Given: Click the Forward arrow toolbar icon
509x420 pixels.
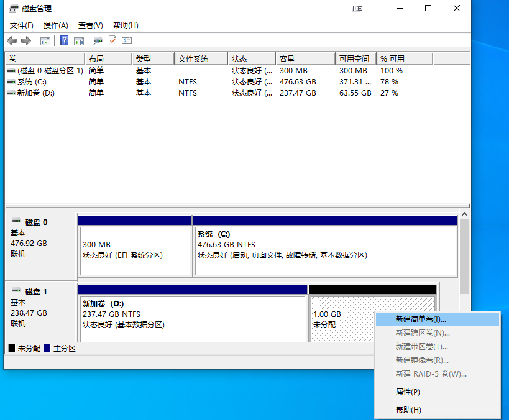Looking at the screenshot, I should click(26, 40).
